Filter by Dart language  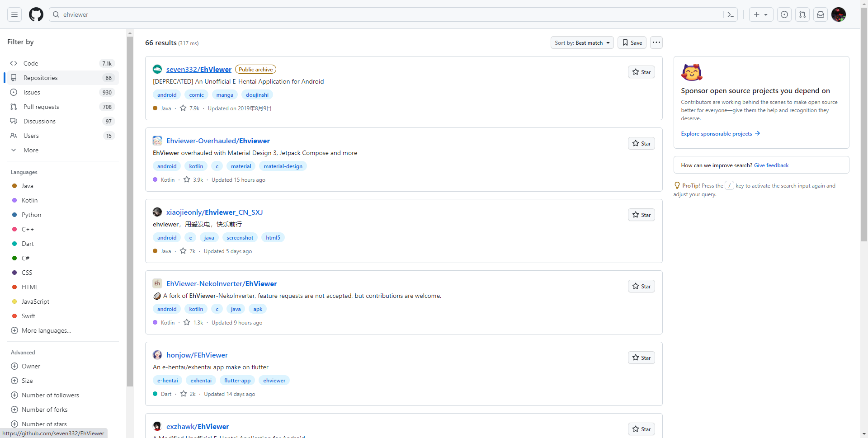63,244
